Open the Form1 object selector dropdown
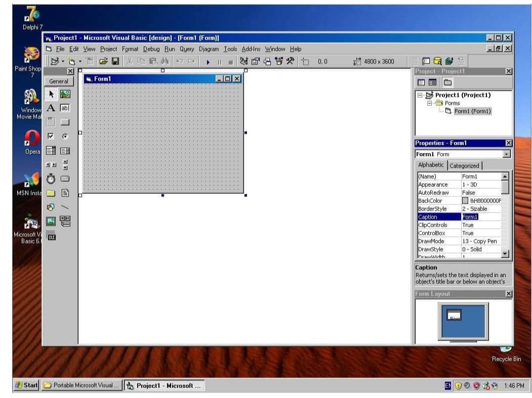The width and height of the screenshot is (532, 398). point(506,154)
